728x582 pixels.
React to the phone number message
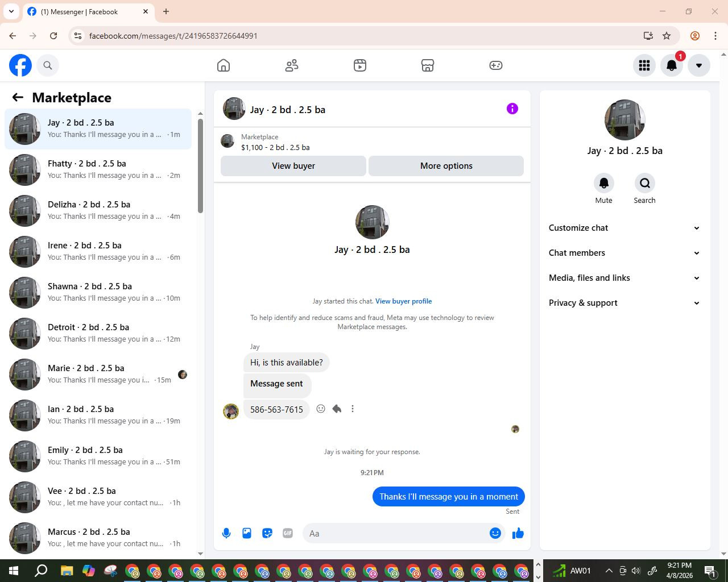(321, 409)
